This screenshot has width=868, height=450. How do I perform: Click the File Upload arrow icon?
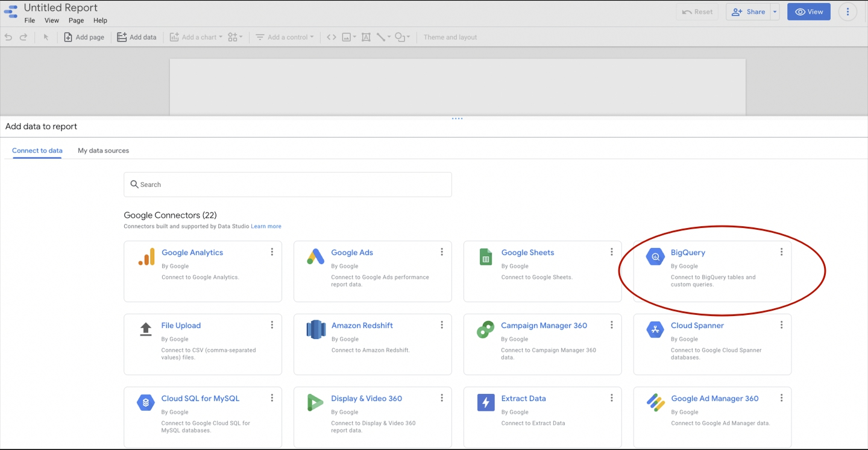[146, 329]
